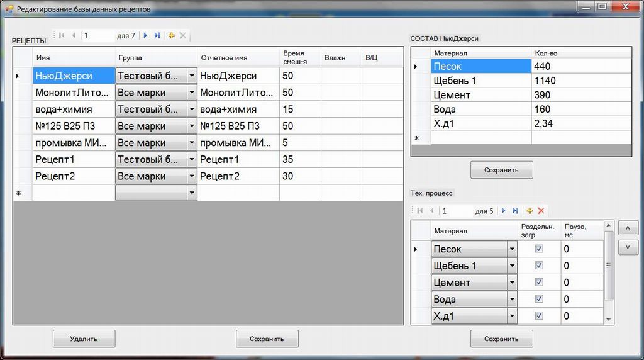This screenshot has height=360, width=644.
Task: Sort recipes by the Имя column header
Action: [74, 57]
